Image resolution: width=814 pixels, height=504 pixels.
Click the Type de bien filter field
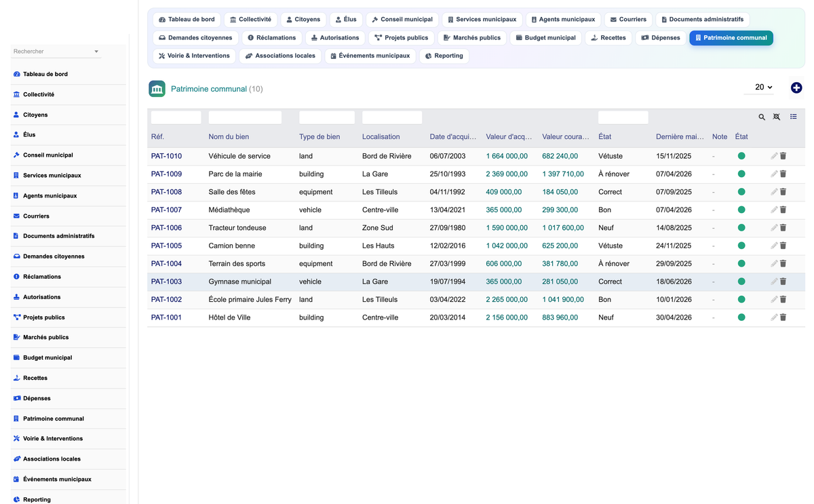coord(327,117)
